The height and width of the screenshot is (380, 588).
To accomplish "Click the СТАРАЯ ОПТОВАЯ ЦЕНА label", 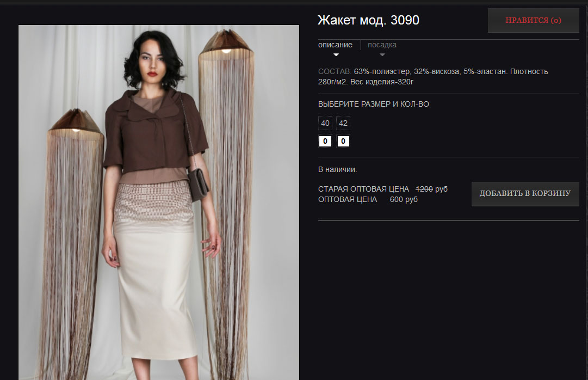I will (x=363, y=189).
